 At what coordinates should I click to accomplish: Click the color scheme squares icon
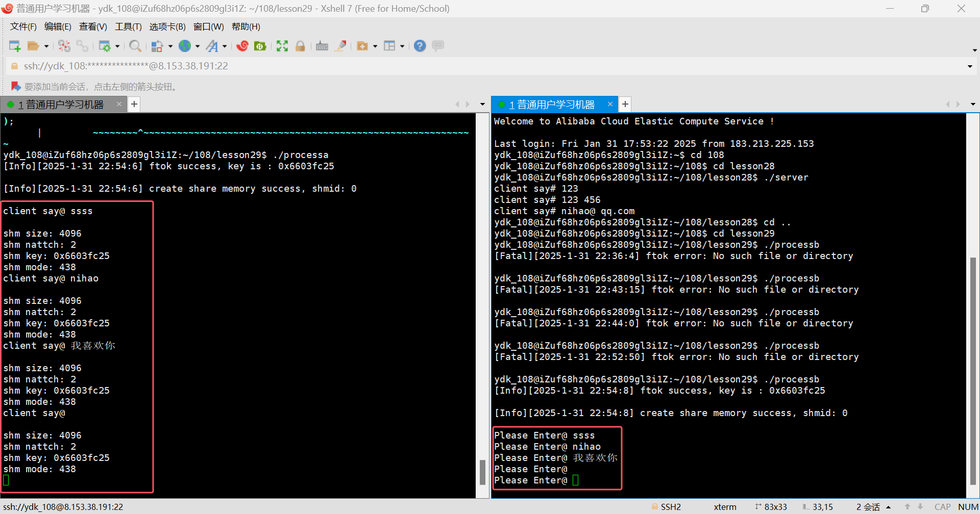[157, 46]
